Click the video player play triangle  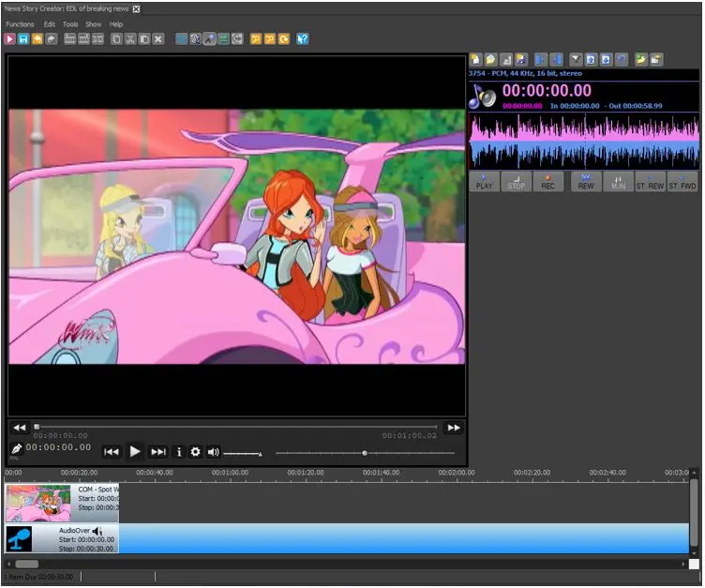tap(135, 452)
